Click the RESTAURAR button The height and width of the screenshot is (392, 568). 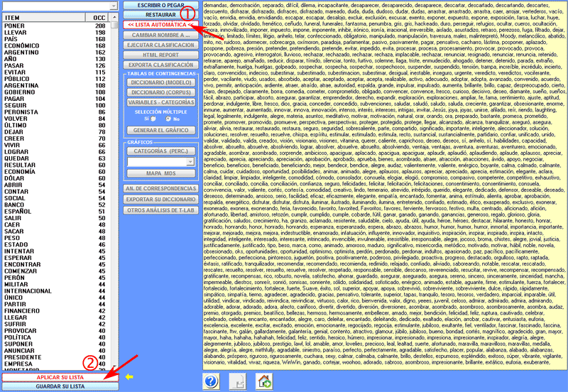pyautogui.click(x=161, y=14)
